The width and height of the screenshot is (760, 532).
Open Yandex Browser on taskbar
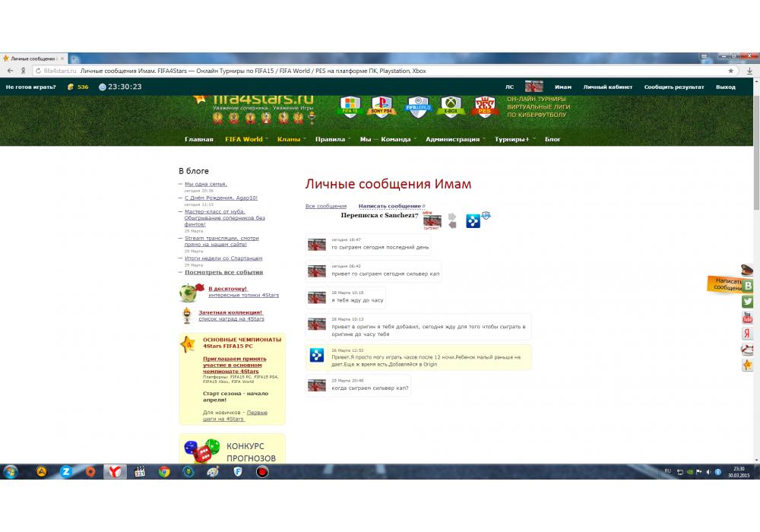point(115,471)
